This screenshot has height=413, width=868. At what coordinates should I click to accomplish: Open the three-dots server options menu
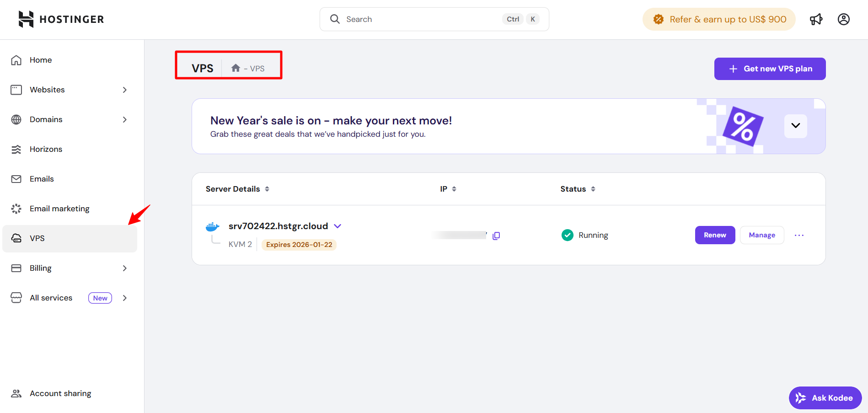click(799, 235)
